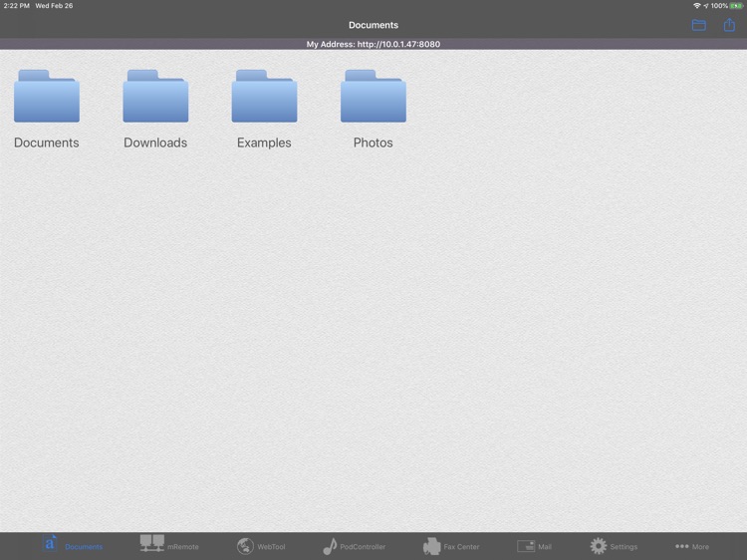Open the Downloads folder icon
This screenshot has height=560, width=747.
155,97
